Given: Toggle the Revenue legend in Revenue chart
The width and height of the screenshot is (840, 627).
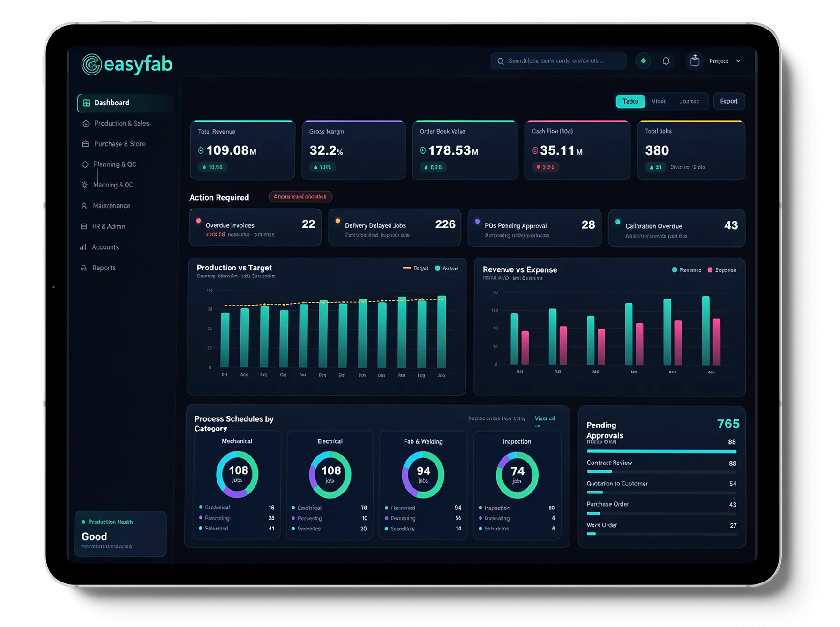Looking at the screenshot, I should [x=687, y=270].
